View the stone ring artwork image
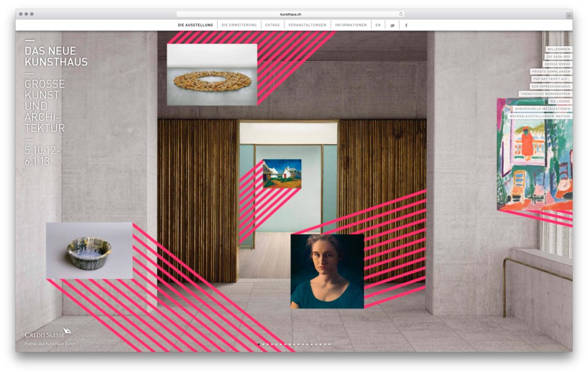Image resolution: width=588 pixels, height=374 pixels. 212,75
